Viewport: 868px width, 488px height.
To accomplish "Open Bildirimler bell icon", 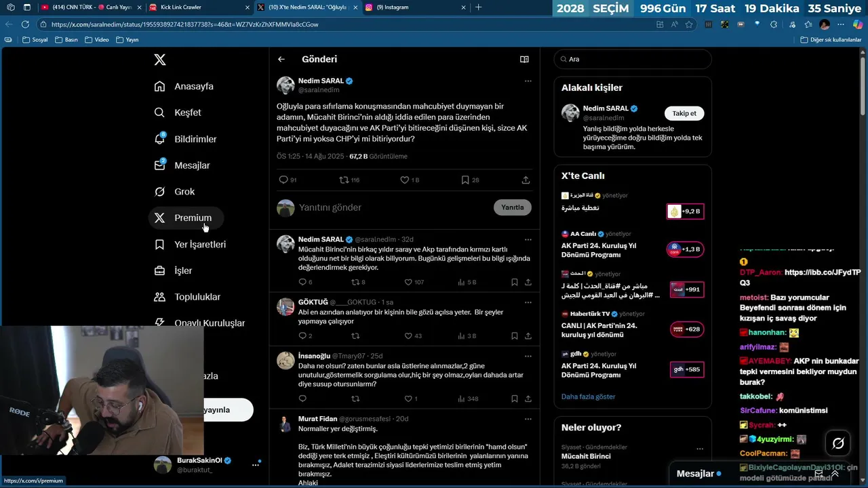I will [x=159, y=139].
